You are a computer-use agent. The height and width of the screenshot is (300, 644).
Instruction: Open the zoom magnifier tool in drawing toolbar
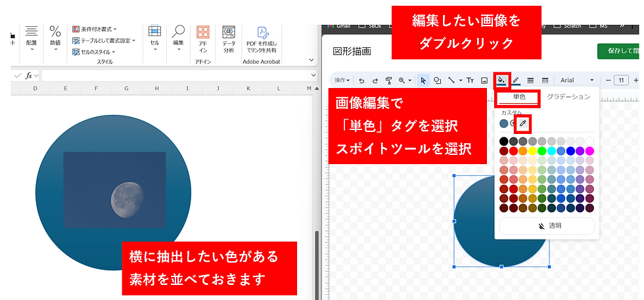pyautogui.click(x=402, y=81)
